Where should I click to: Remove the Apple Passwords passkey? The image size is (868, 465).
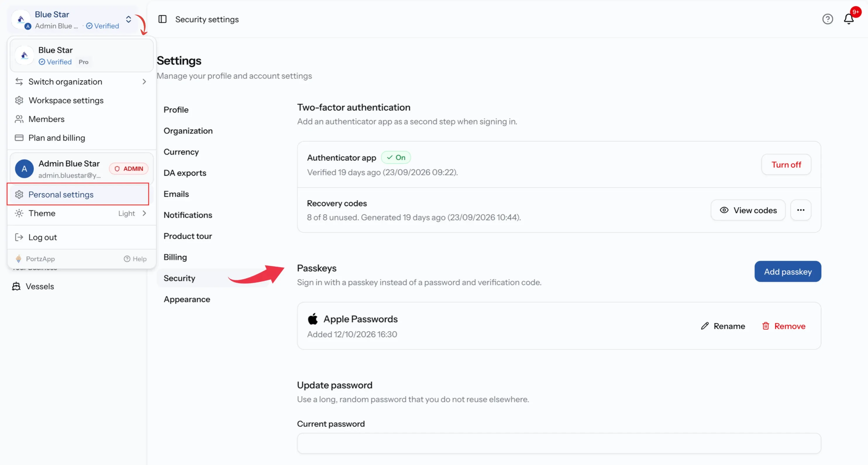pyautogui.click(x=783, y=326)
